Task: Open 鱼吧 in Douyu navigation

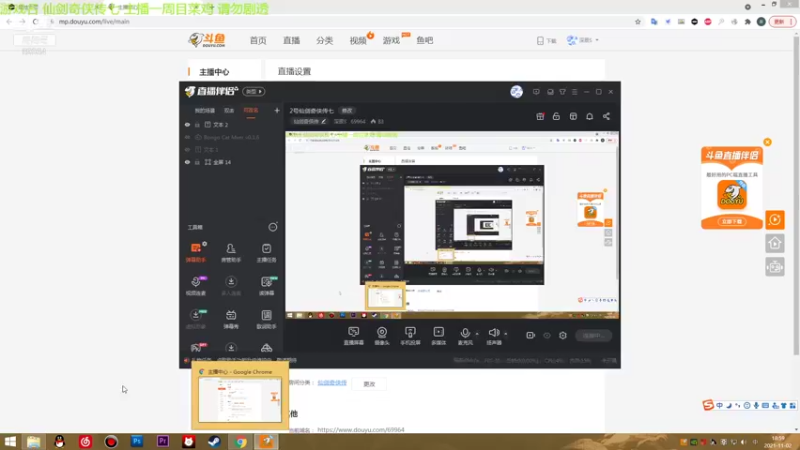Action: point(424,40)
